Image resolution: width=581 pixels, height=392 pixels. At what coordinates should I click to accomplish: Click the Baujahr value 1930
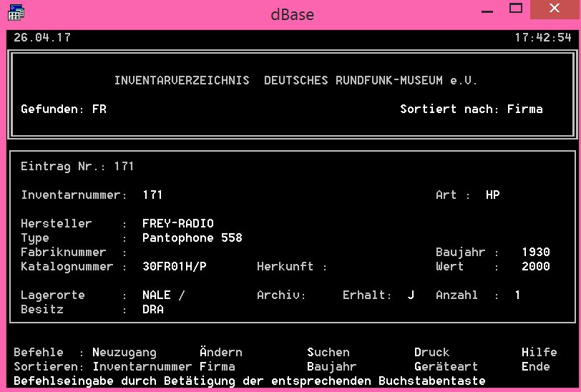[x=535, y=252]
